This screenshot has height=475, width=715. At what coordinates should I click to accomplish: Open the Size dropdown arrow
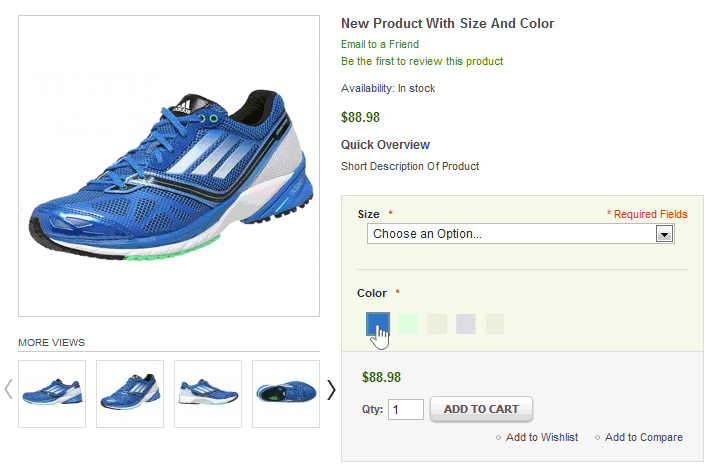pos(664,234)
